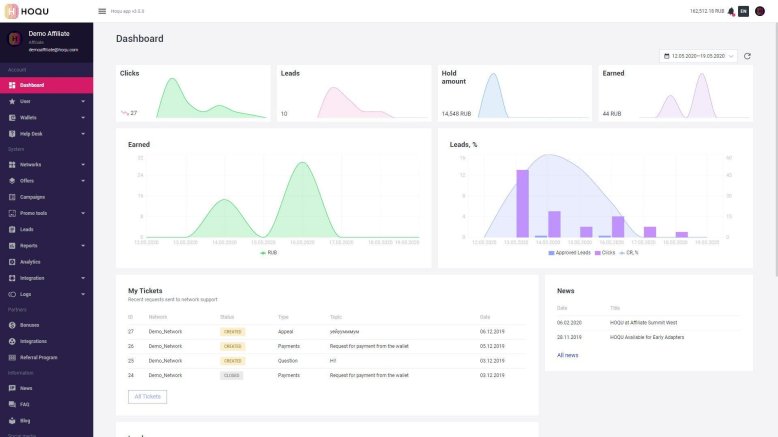Click the User star icon
The image size is (778, 437).
[x=12, y=101]
